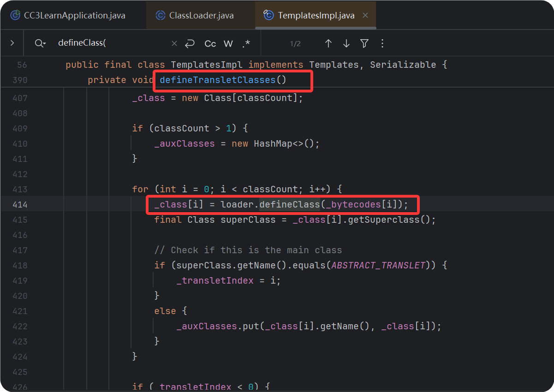
Task: Jump to previous search occurrence arrow
Action: 328,43
